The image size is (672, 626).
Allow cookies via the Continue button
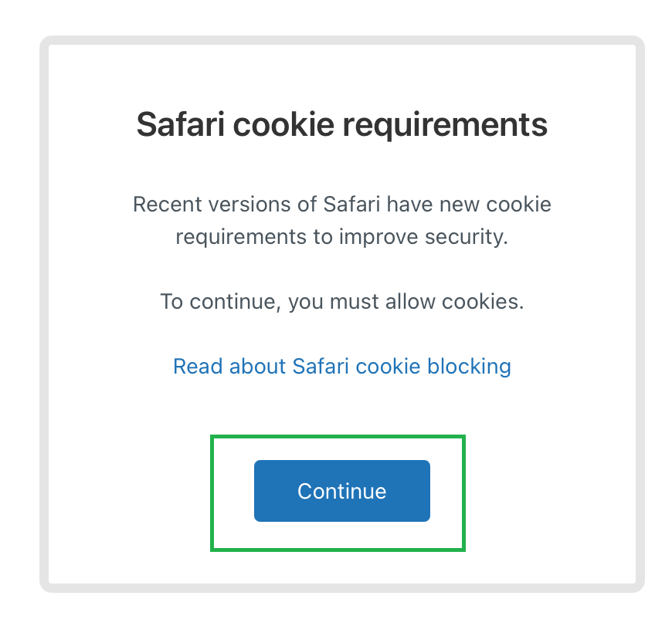pyautogui.click(x=342, y=491)
